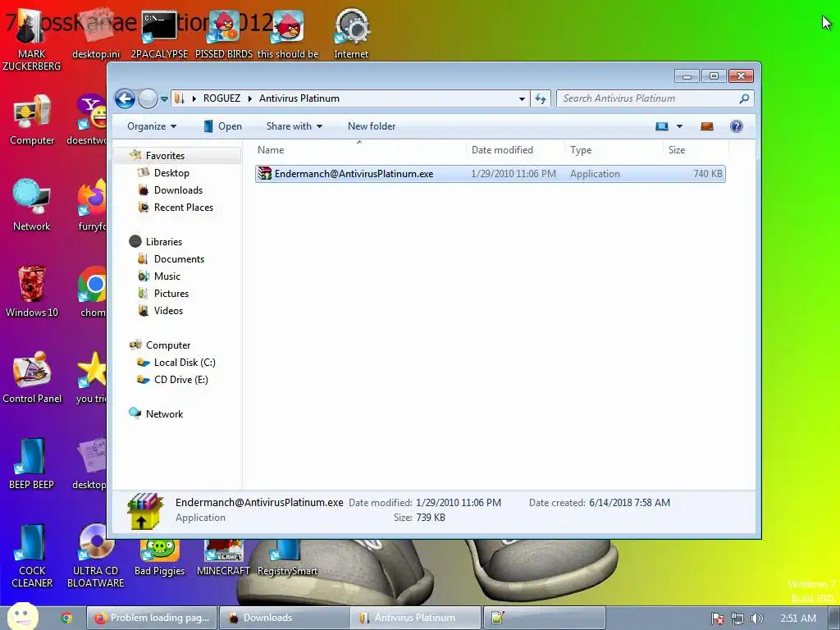Create a New folder
This screenshot has width=840, height=630.
click(372, 126)
